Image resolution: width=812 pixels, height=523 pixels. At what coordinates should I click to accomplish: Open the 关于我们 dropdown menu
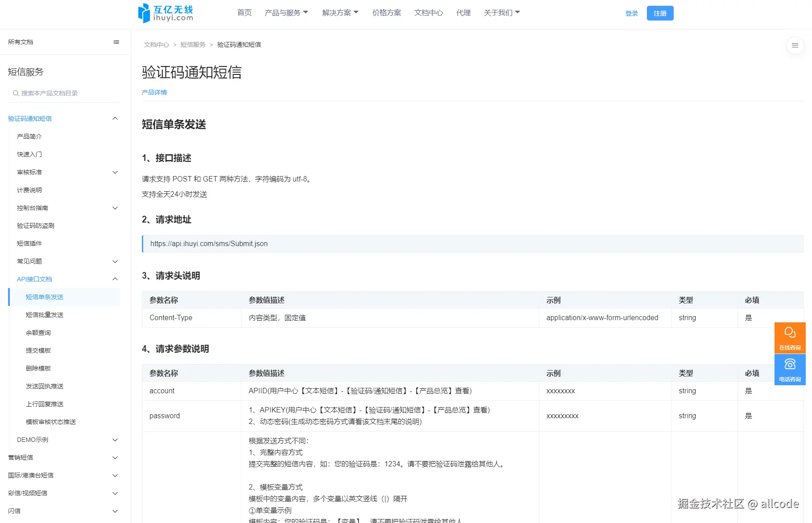[x=502, y=12]
